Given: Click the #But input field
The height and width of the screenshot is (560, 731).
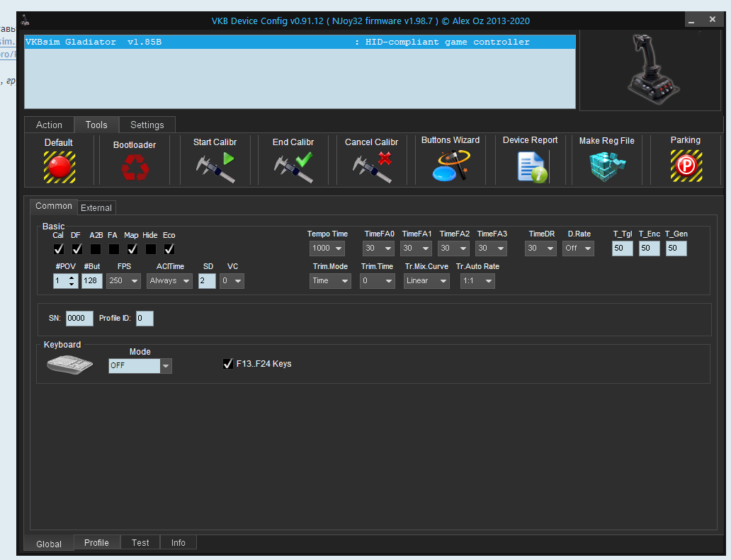Looking at the screenshot, I should click(92, 281).
